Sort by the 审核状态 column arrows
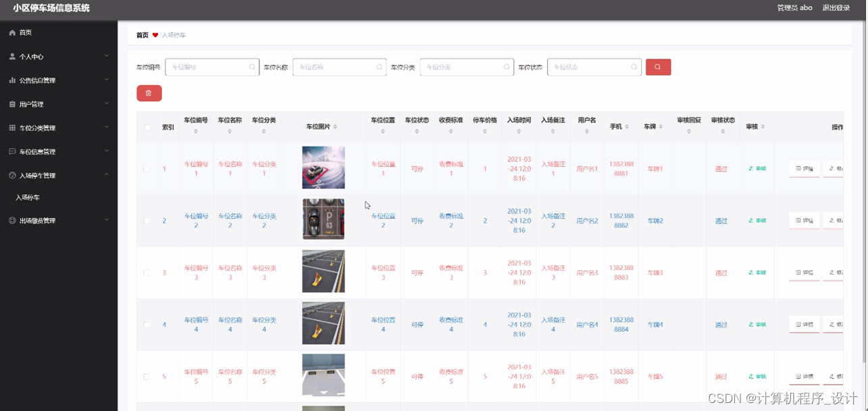868x411 pixels. point(722,132)
